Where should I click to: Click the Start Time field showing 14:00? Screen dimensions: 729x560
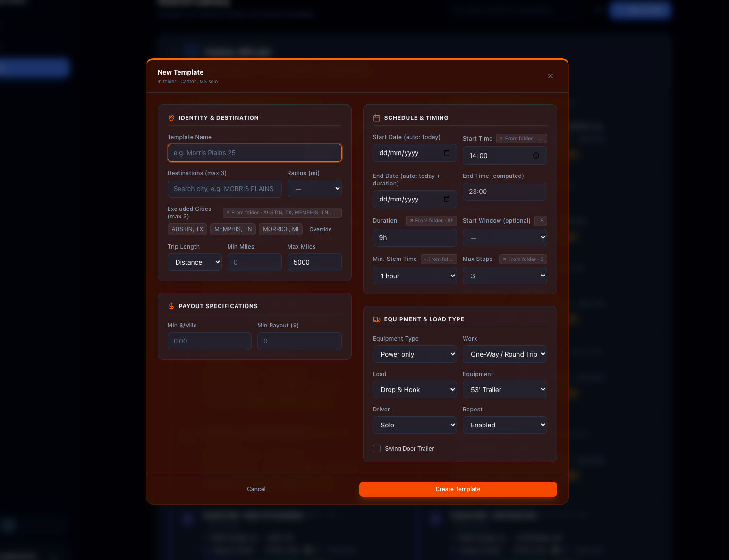[x=505, y=156]
